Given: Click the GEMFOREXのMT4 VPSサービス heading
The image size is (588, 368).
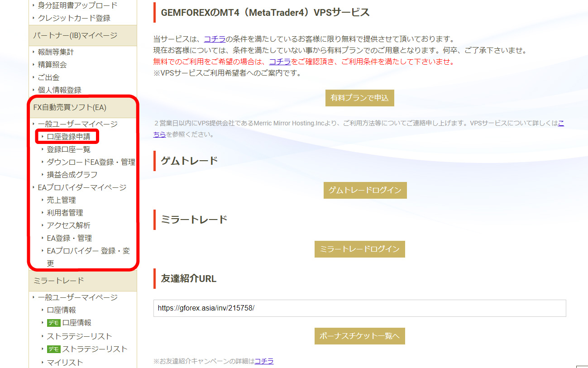Looking at the screenshot, I should coord(265,13).
